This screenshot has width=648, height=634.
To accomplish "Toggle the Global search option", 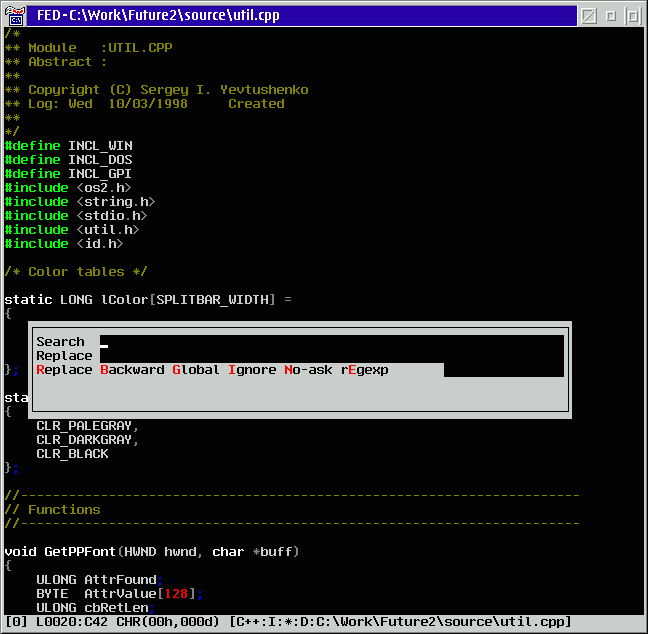I will (195, 369).
